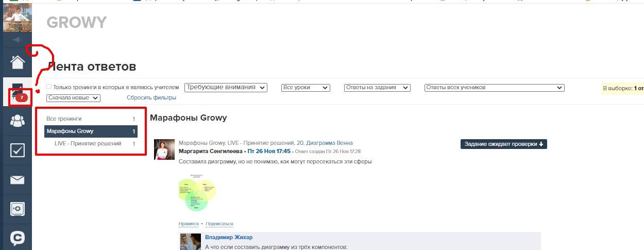The height and width of the screenshot is (250, 644).
Task: Open the 'Требующие внимания' dropdown
Action: point(226,88)
